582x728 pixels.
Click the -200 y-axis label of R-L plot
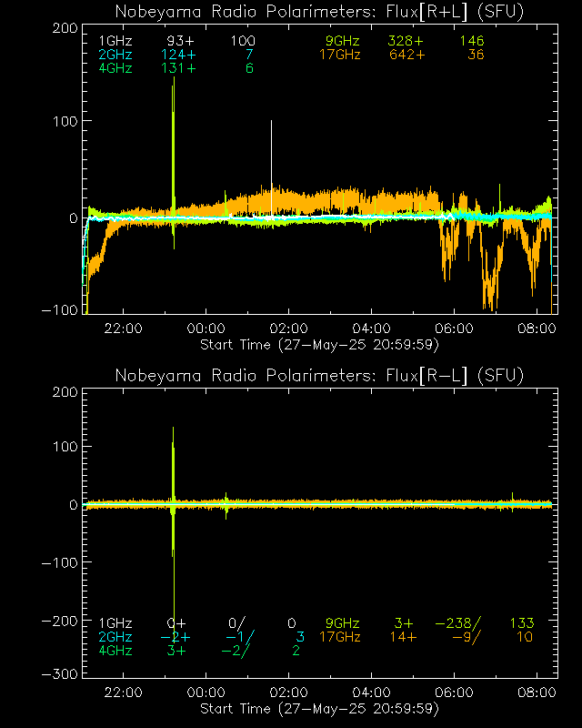coord(60,621)
